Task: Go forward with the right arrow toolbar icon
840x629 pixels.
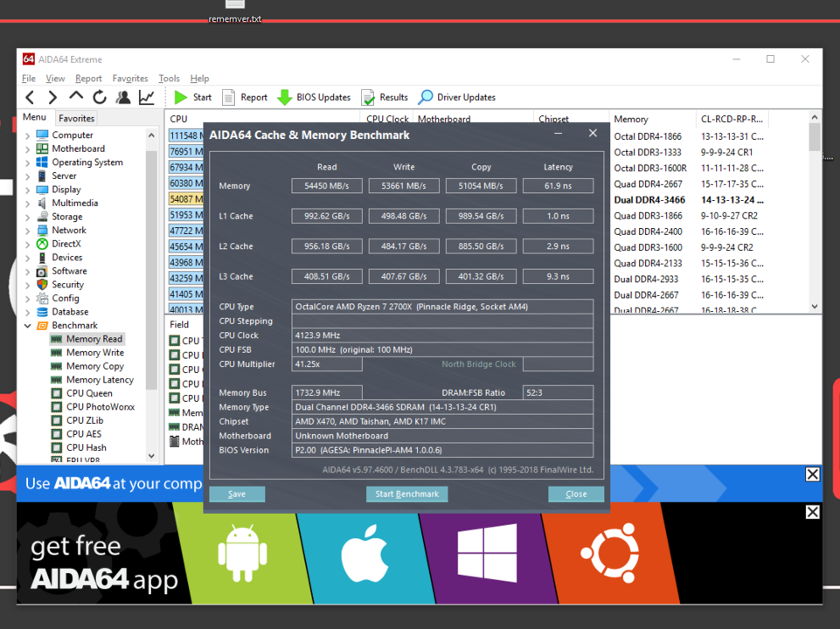Action: (52, 98)
